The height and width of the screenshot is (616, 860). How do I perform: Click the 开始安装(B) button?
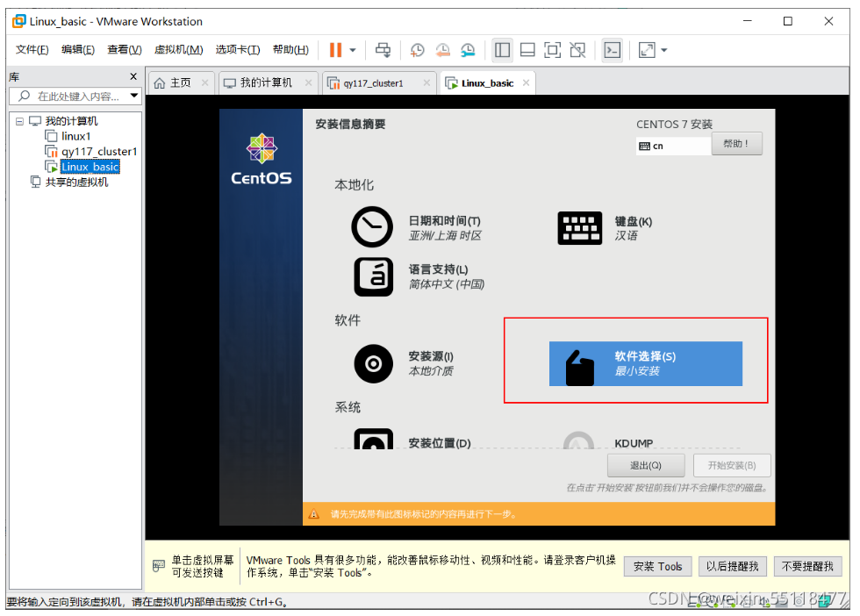[x=732, y=466]
